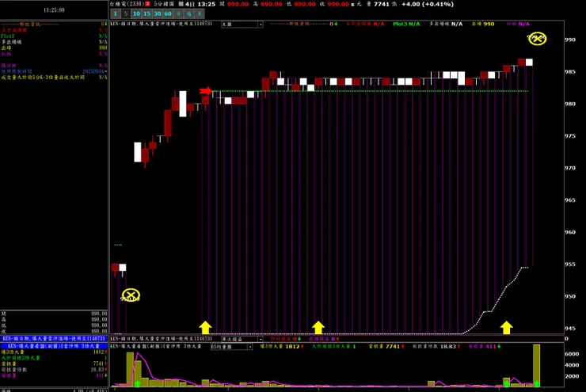
Task: Switch chart to the 10-minute timeframe
Action: (x=136, y=13)
